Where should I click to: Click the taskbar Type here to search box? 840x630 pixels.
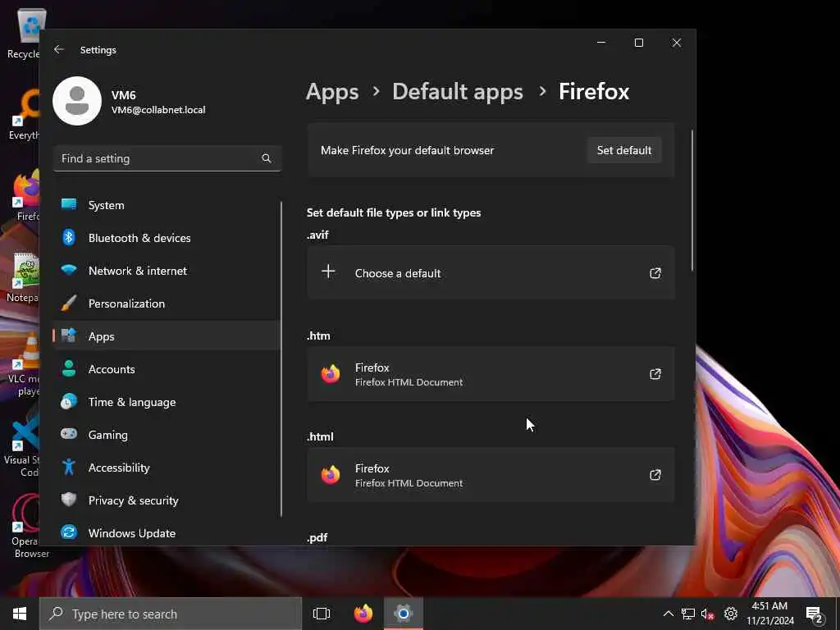click(x=171, y=614)
